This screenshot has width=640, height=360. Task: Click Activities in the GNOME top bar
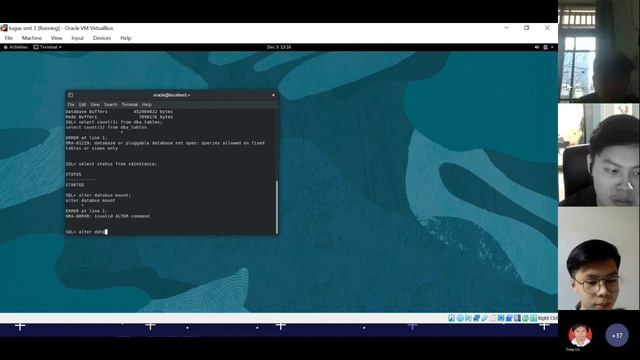coord(16,47)
